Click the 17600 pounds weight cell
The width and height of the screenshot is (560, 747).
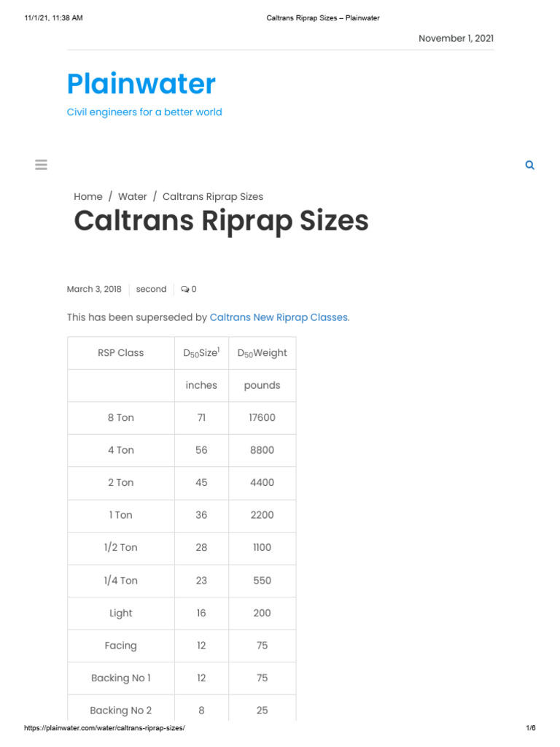[262, 418]
